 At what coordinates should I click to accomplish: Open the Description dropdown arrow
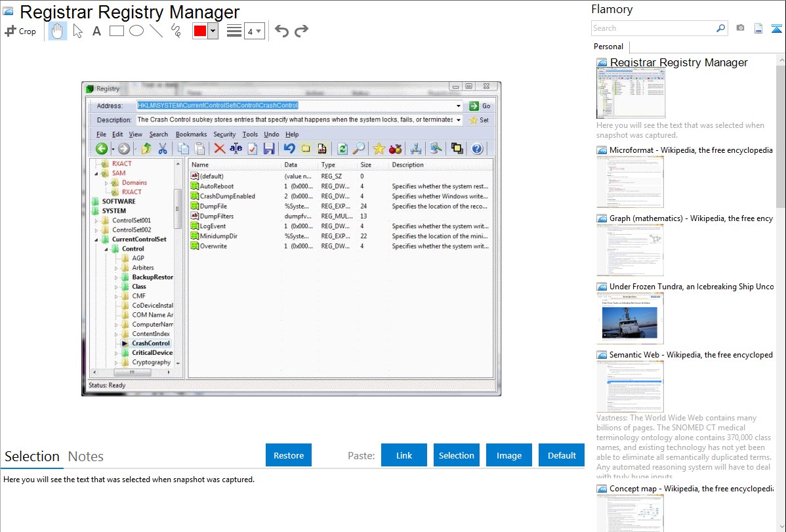458,120
